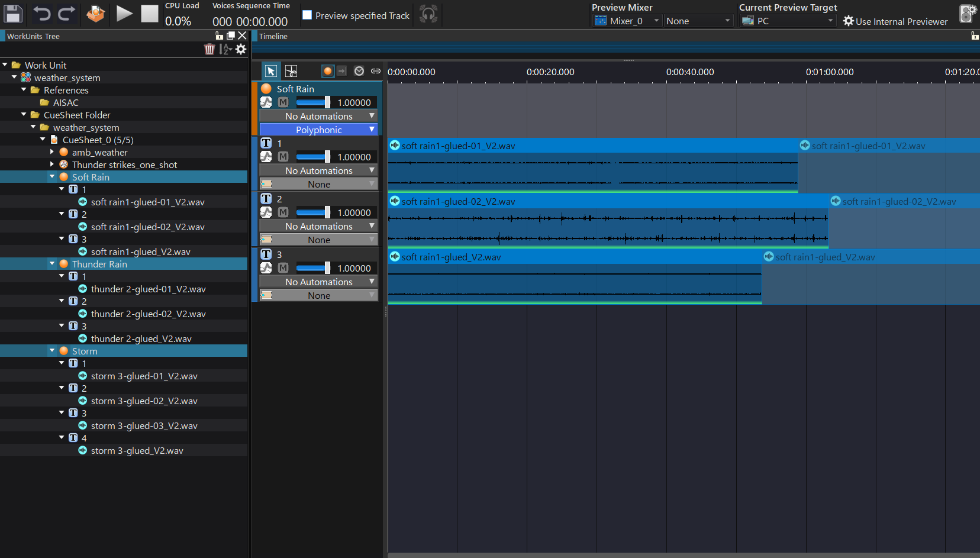Open the Polyphonic sequence type dropdown
980x558 pixels.
click(x=318, y=130)
